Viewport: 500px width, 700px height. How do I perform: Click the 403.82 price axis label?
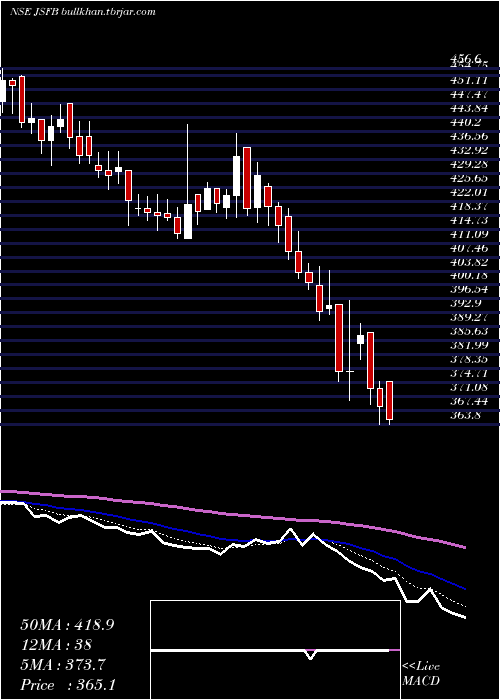[469, 262]
